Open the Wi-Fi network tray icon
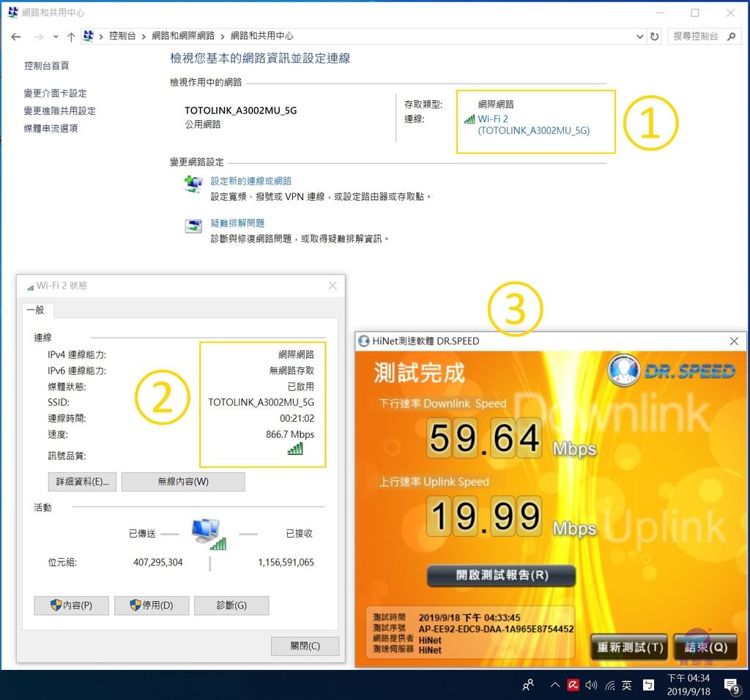The width and height of the screenshot is (750, 700). (610, 685)
